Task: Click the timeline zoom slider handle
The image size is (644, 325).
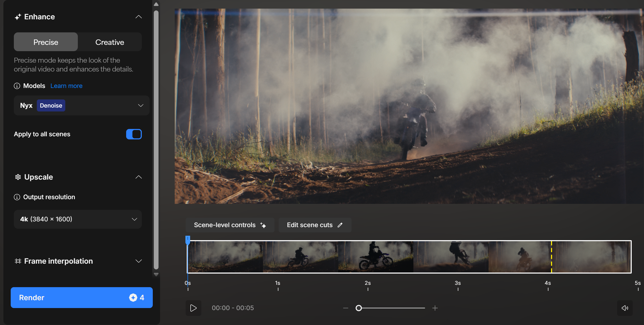Action: pos(359,308)
